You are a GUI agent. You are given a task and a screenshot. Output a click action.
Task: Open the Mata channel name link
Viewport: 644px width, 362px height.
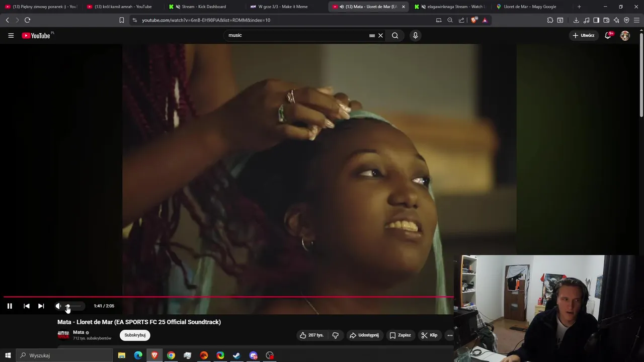coord(78,332)
